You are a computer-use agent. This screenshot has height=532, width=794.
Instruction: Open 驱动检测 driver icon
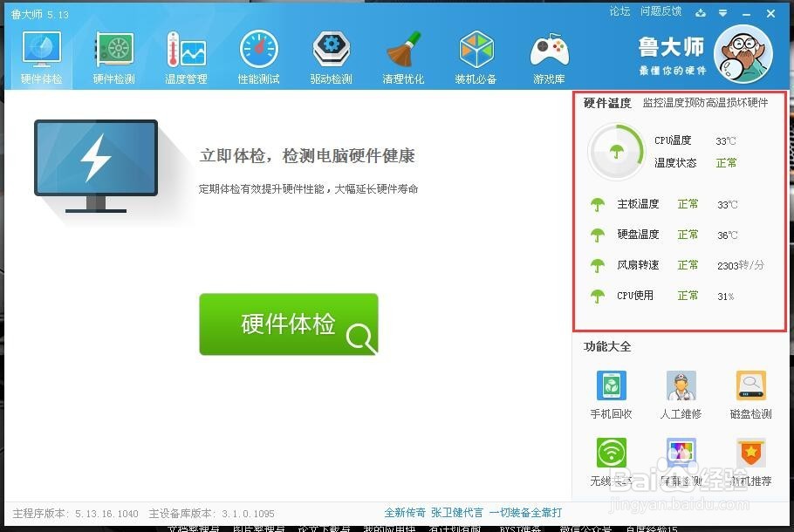pos(332,49)
